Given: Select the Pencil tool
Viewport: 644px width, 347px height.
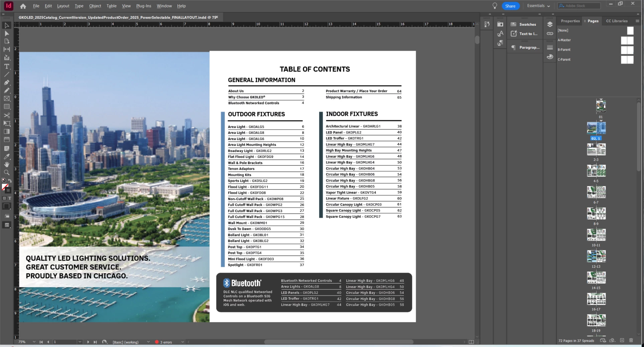Looking at the screenshot, I should coord(7,91).
